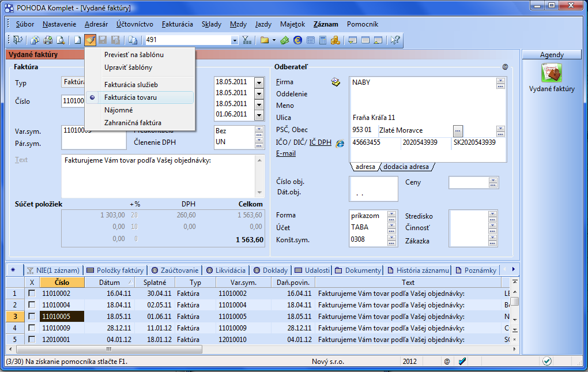This screenshot has height=372, width=588.
Task: Click the copy record icon
Action: coord(133,40)
